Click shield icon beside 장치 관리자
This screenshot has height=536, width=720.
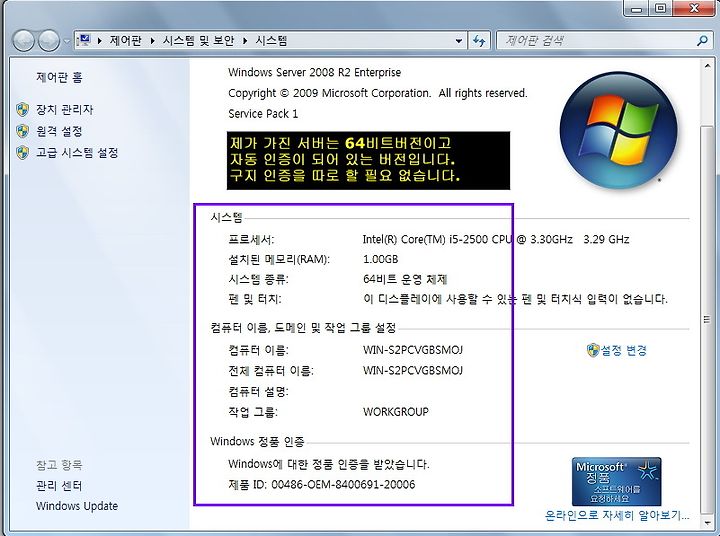(22, 109)
